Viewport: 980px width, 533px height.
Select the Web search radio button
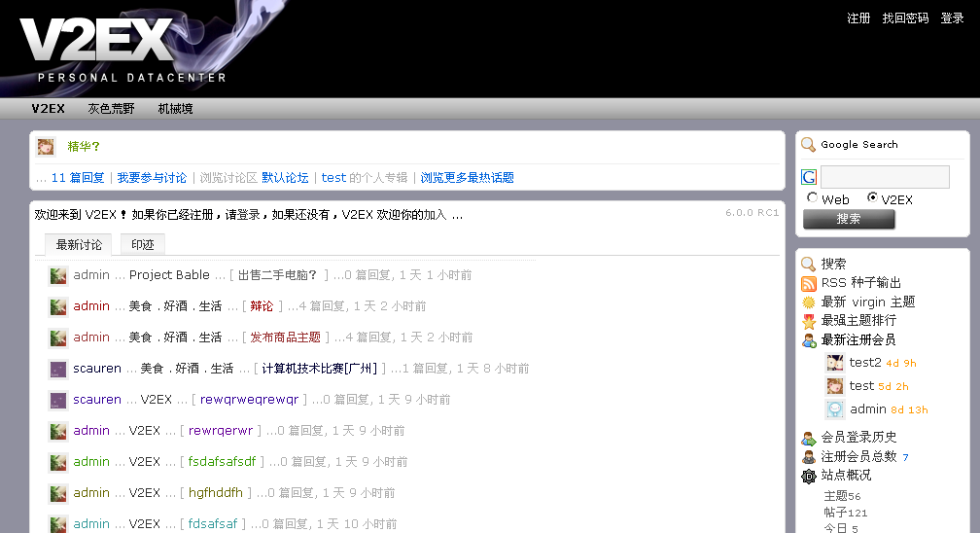coord(812,197)
